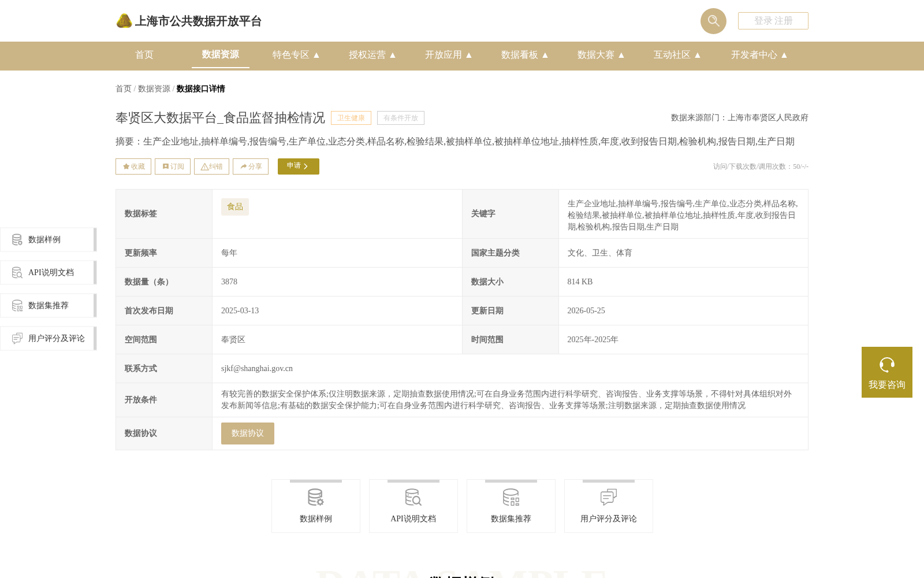Screen dimensions: 924x578
Task: Click bottom API说明文档 card icon
Action: tap(413, 497)
